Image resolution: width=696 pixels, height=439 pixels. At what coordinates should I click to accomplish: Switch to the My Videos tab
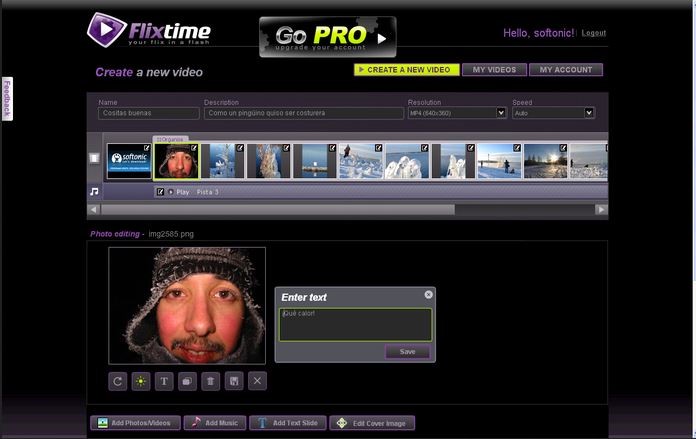[494, 70]
